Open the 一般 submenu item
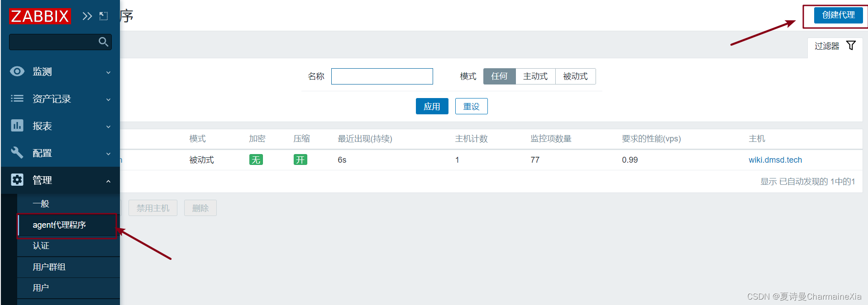Image resolution: width=868 pixels, height=305 pixels. (x=68, y=204)
